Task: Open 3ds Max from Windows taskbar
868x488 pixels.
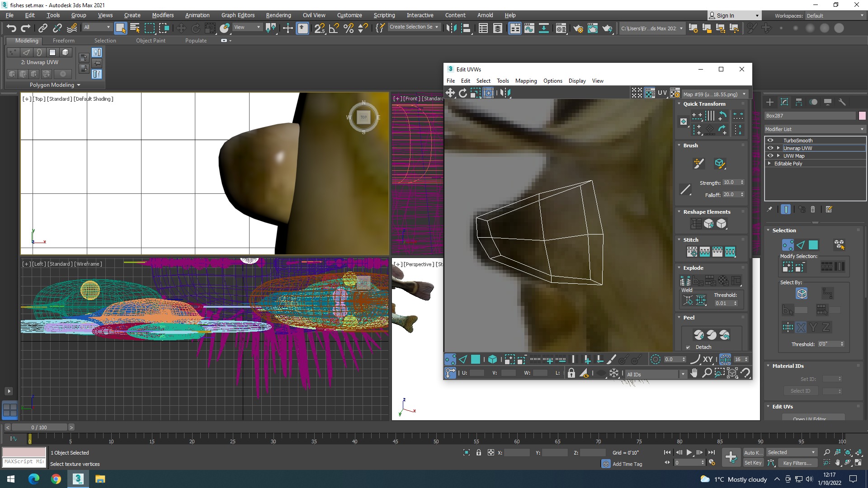Action: (x=78, y=479)
